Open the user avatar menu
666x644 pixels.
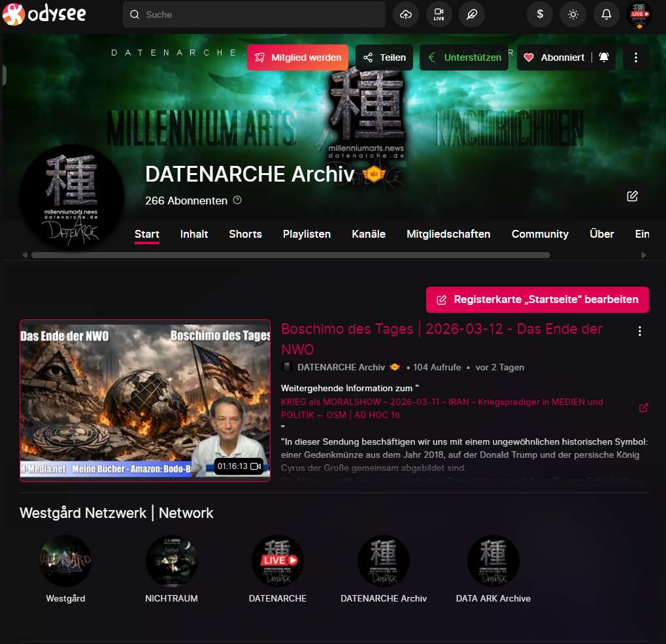[x=639, y=15]
